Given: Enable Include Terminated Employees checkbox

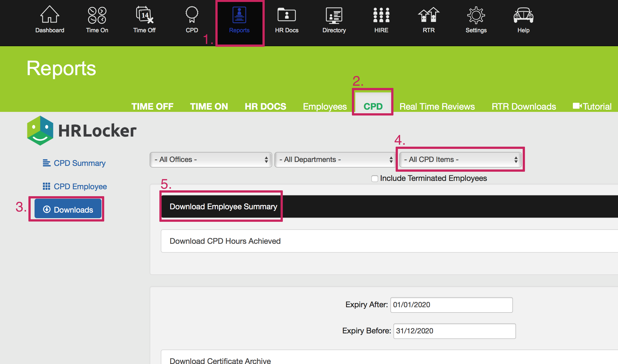Looking at the screenshot, I should click(x=374, y=178).
